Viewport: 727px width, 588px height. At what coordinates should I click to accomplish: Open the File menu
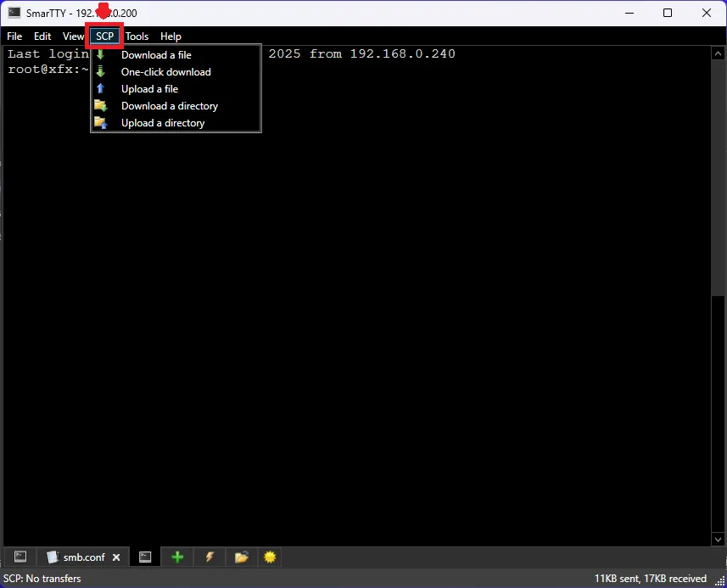[14, 36]
